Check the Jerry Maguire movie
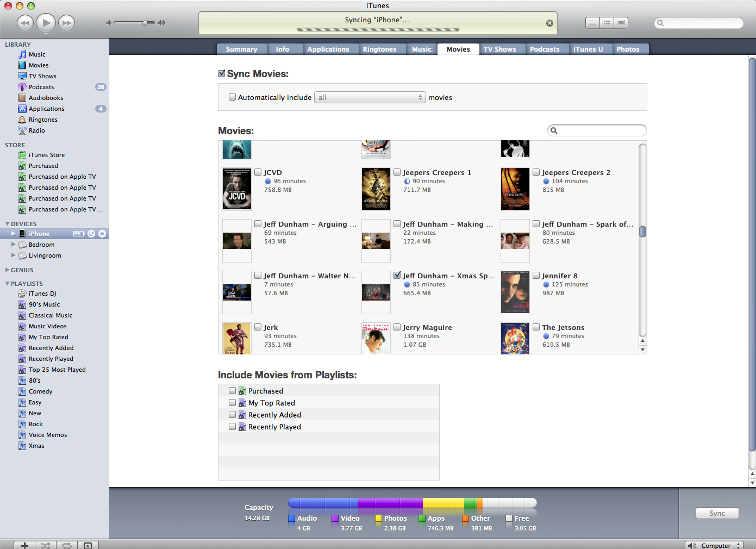 (397, 327)
